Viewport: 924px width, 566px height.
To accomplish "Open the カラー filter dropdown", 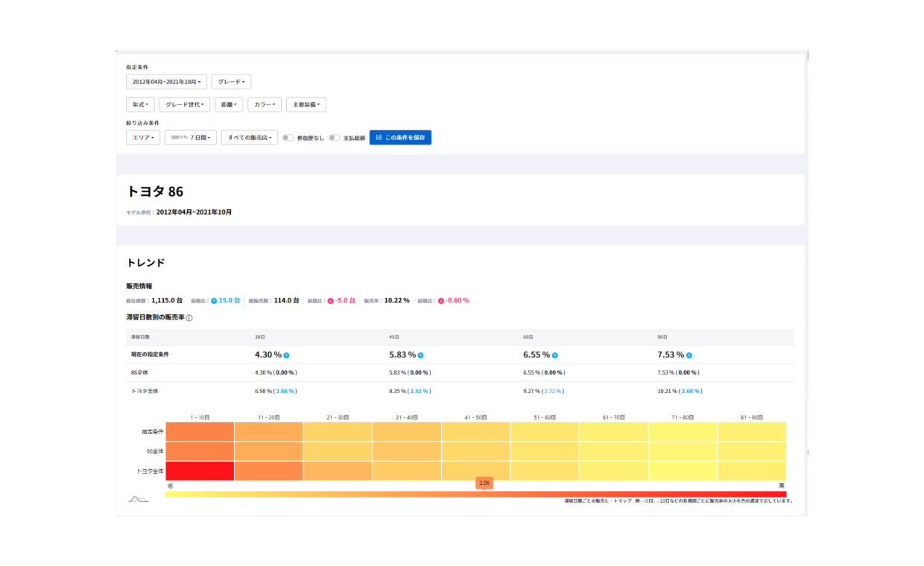I will (x=265, y=105).
